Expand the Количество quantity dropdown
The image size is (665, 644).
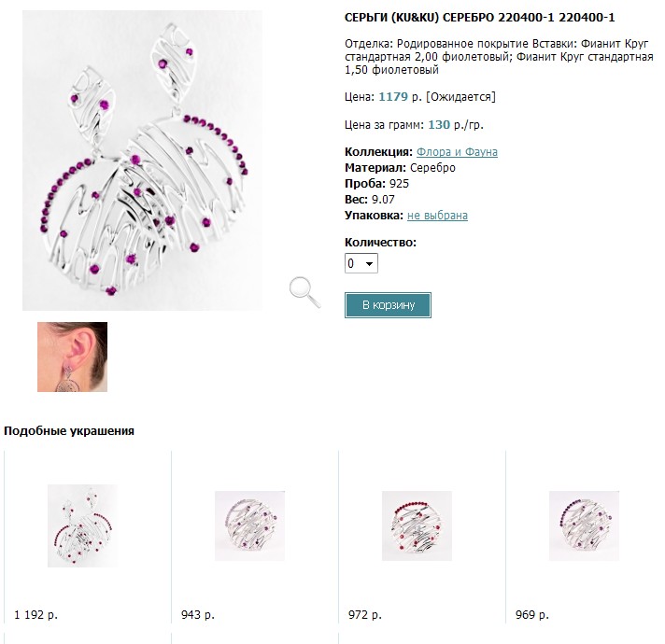click(x=361, y=264)
